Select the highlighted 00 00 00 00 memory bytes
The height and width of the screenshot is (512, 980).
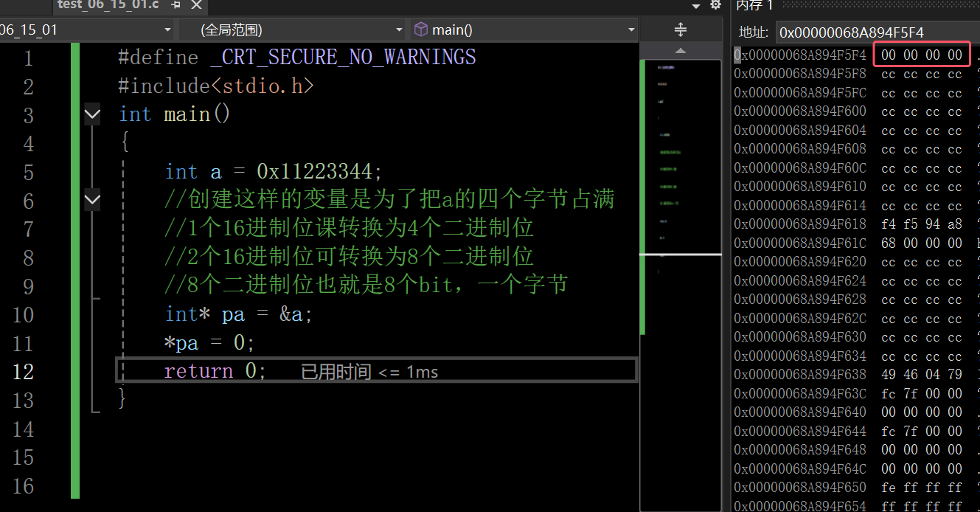pos(921,54)
